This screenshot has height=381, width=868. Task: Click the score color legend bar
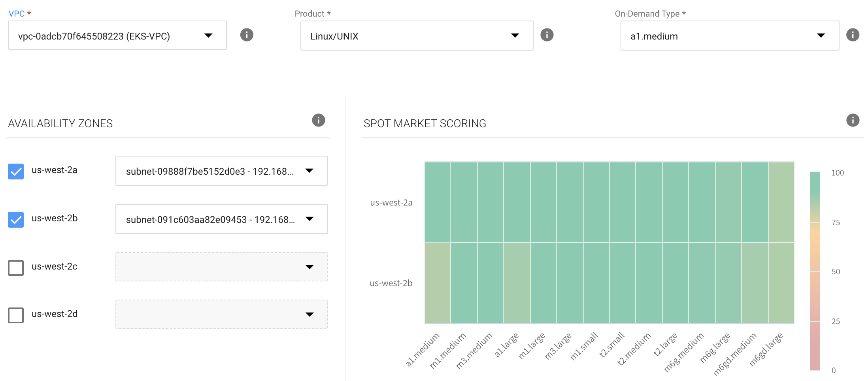point(815,271)
